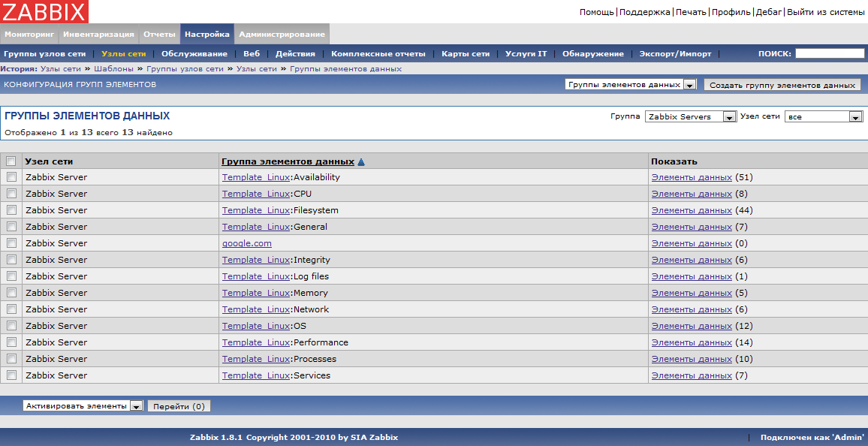Check the box for Template_Linux:Availability row

(x=11, y=177)
